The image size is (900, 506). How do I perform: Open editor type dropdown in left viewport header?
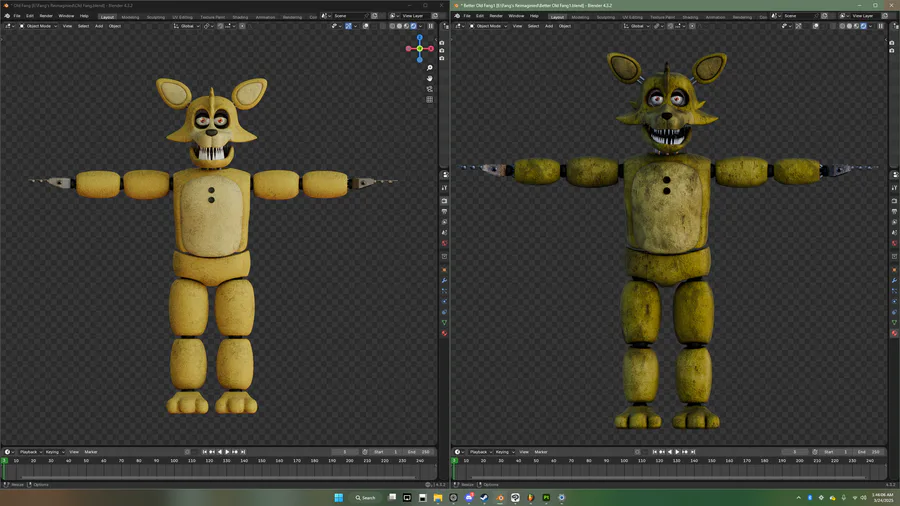[x=10, y=26]
